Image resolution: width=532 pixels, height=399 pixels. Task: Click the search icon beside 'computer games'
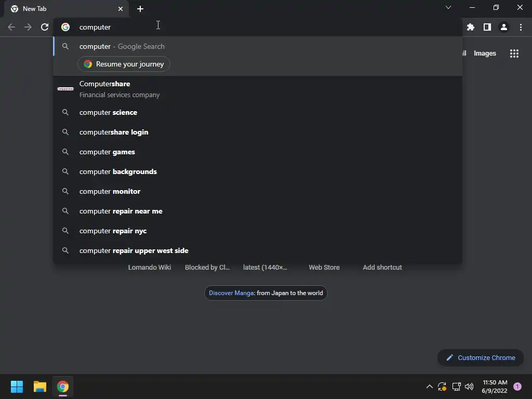click(65, 152)
